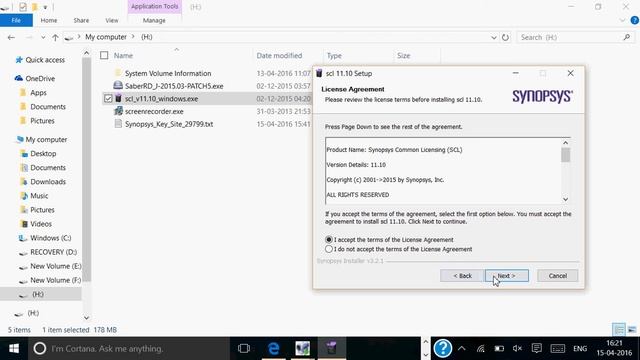
Task: Open the Manage ribbon tab
Action: click(154, 20)
